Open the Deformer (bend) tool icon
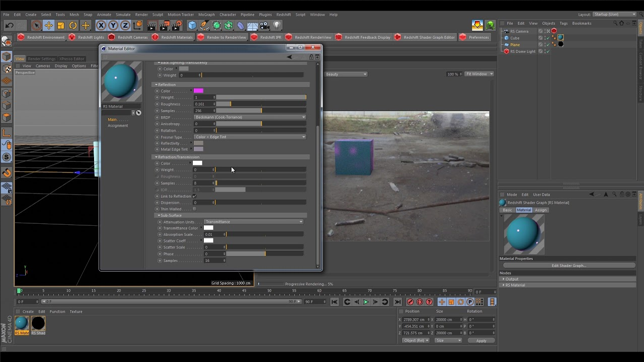644x362 pixels. 240,25
